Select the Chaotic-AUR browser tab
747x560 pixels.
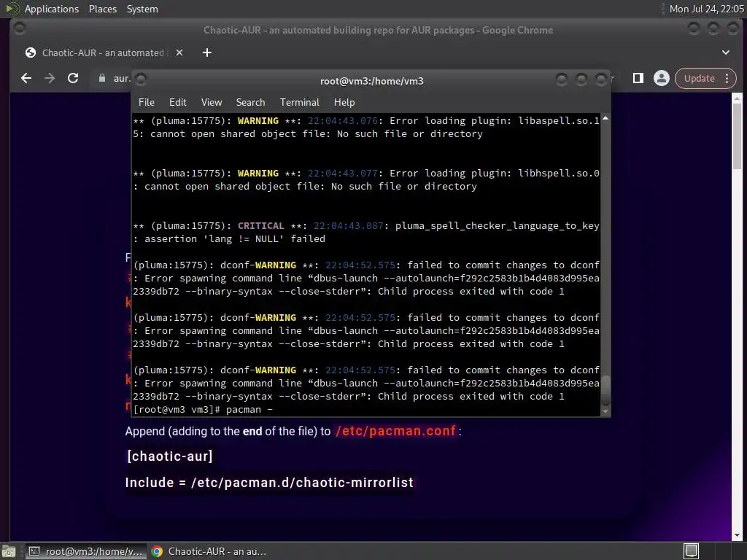102,52
